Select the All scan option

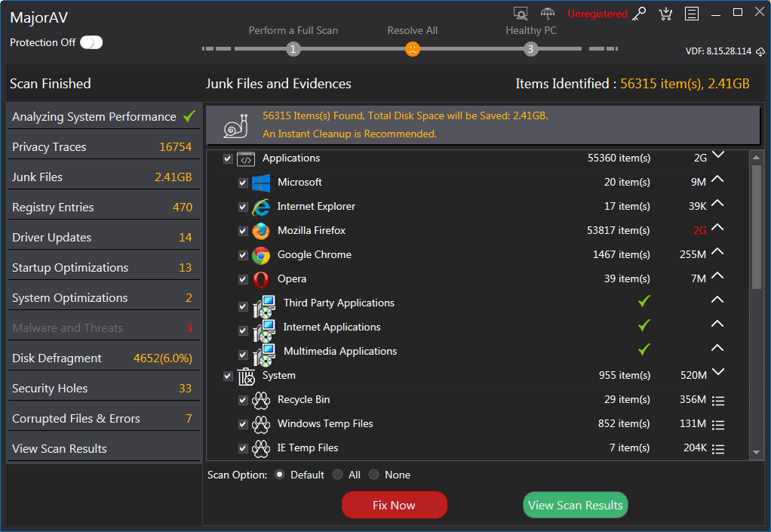tap(337, 475)
